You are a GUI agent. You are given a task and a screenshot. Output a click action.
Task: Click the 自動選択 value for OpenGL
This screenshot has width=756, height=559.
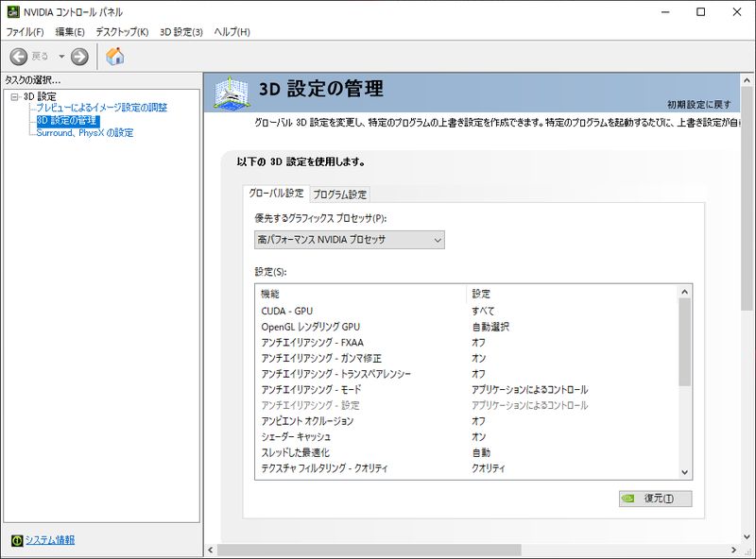[490, 327]
